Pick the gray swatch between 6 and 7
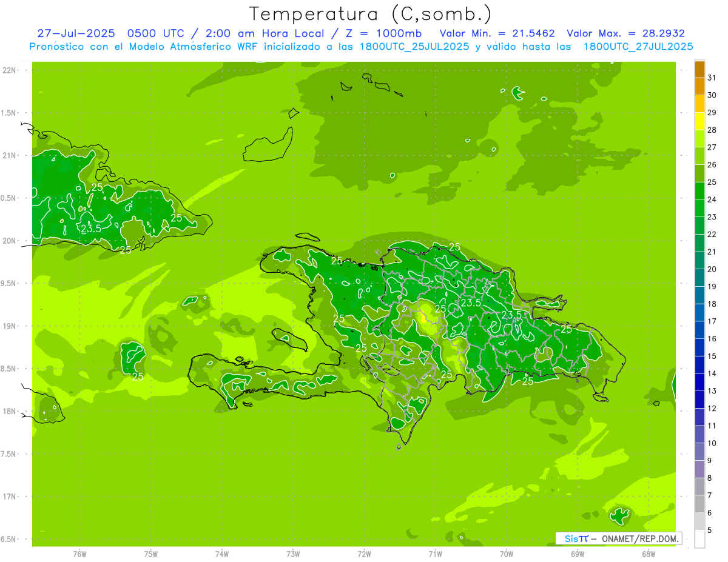This screenshot has height=562, width=728. point(699,504)
